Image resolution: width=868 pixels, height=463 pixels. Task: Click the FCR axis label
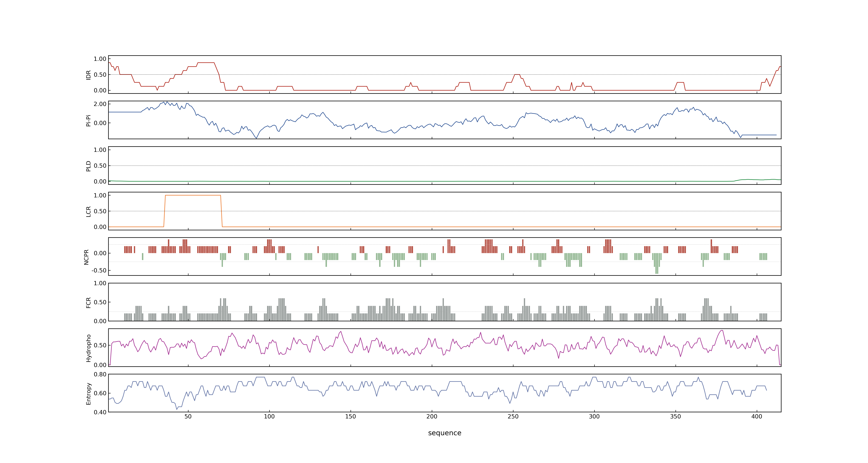88,303
